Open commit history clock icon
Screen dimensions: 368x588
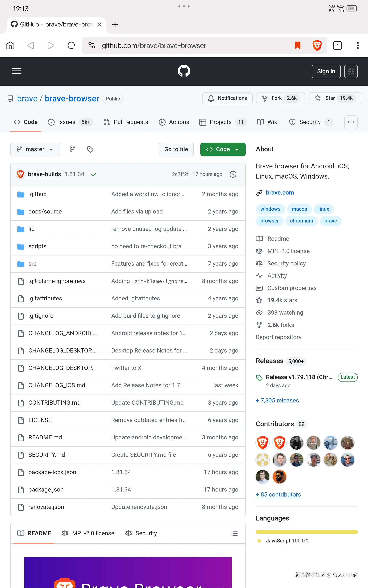coord(233,174)
